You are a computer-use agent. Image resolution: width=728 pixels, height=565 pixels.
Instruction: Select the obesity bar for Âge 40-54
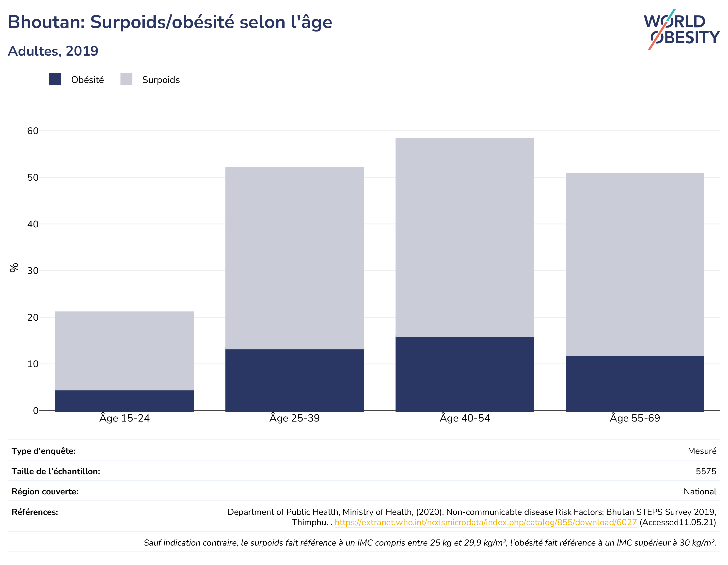coord(465,374)
